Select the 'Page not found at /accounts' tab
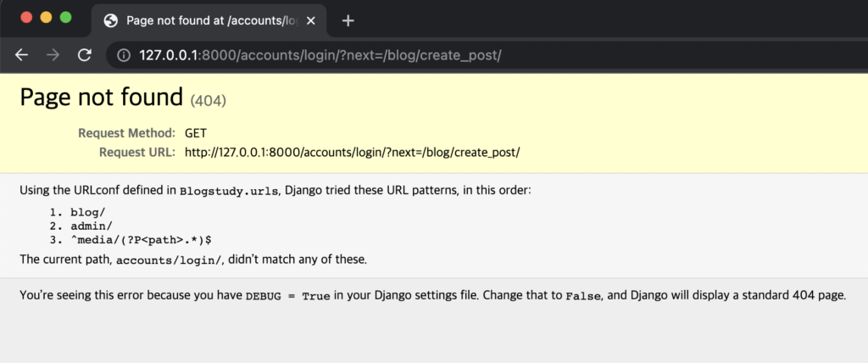The width and height of the screenshot is (868, 363). 209,20
